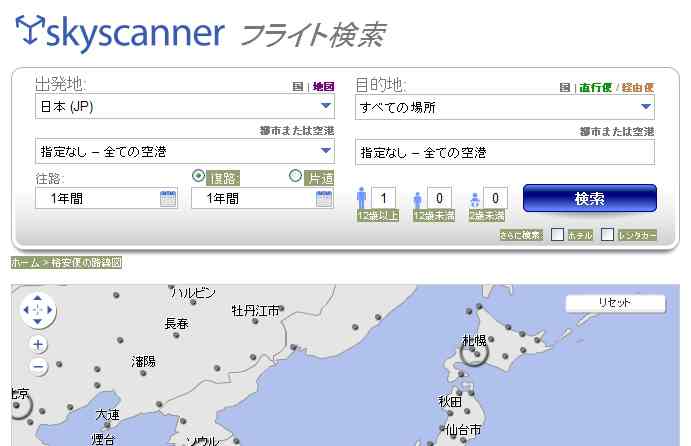Click the destination airport input field

click(505, 152)
